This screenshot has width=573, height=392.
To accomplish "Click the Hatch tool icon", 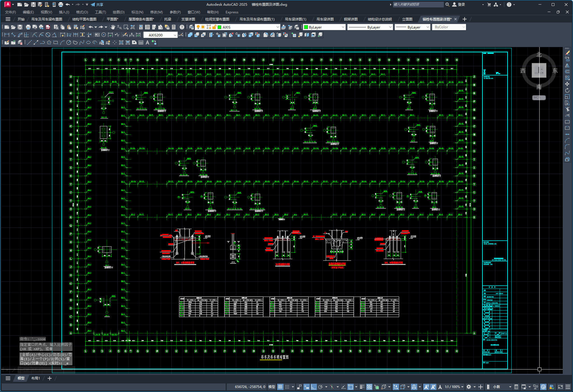I will click(x=121, y=42).
